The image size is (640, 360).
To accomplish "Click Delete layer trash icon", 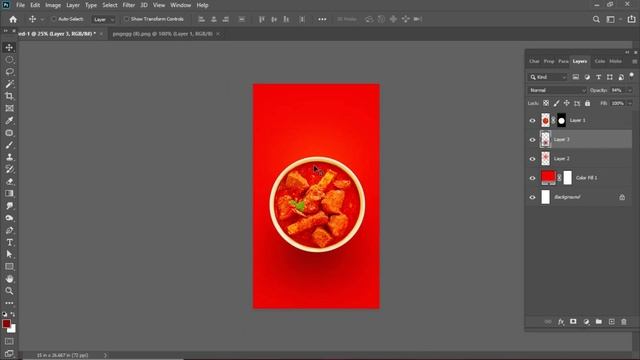I will coord(624,322).
